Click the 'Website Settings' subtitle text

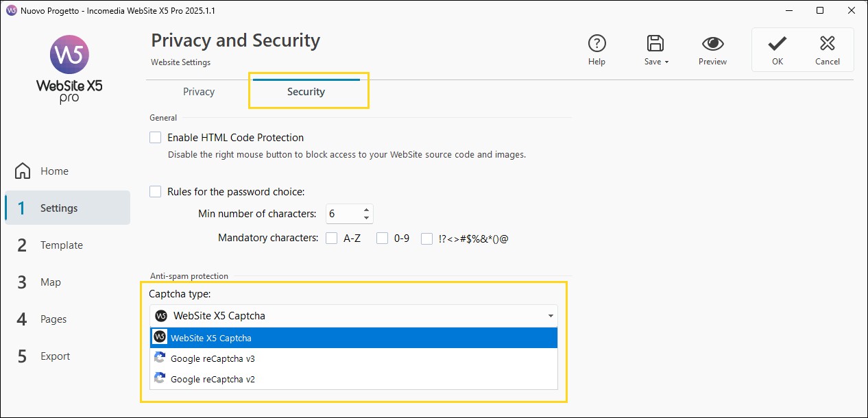[x=181, y=62]
